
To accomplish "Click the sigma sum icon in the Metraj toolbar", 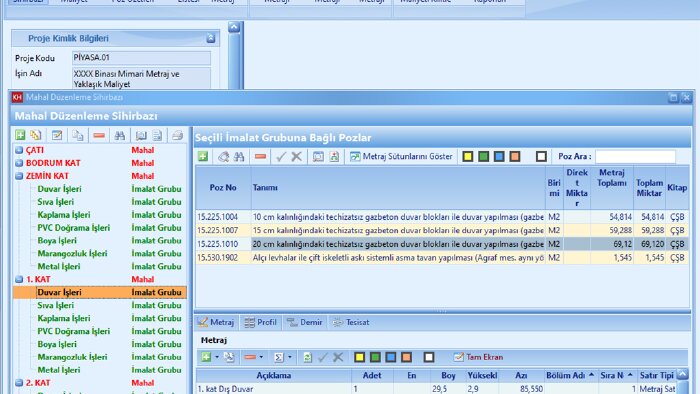I will (278, 357).
